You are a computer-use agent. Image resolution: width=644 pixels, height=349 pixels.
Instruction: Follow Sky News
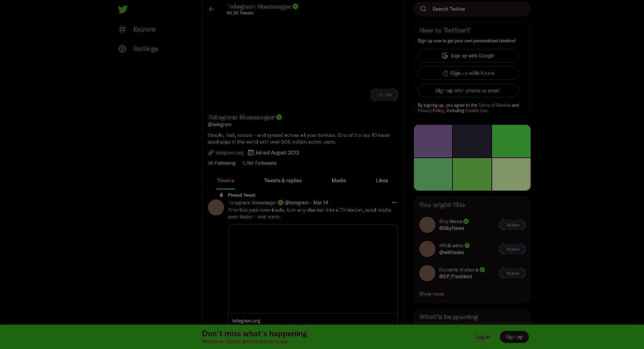click(x=512, y=225)
